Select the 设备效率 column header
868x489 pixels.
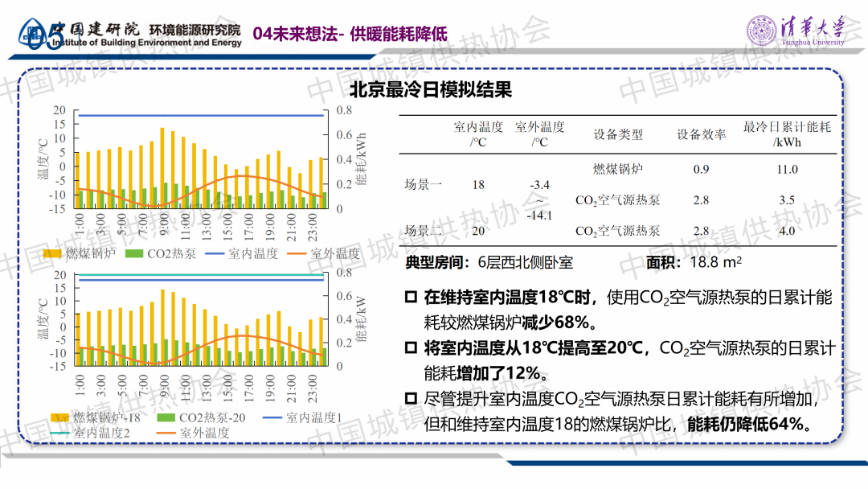701,134
